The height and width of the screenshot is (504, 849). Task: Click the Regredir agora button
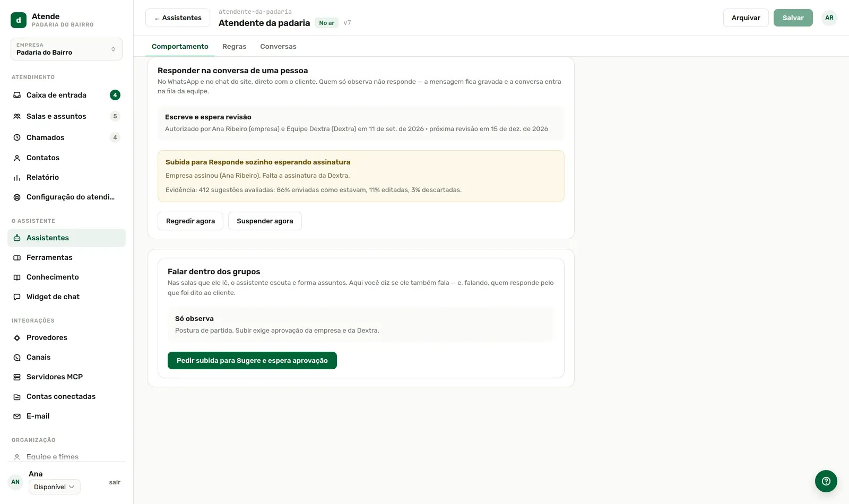[x=190, y=221]
